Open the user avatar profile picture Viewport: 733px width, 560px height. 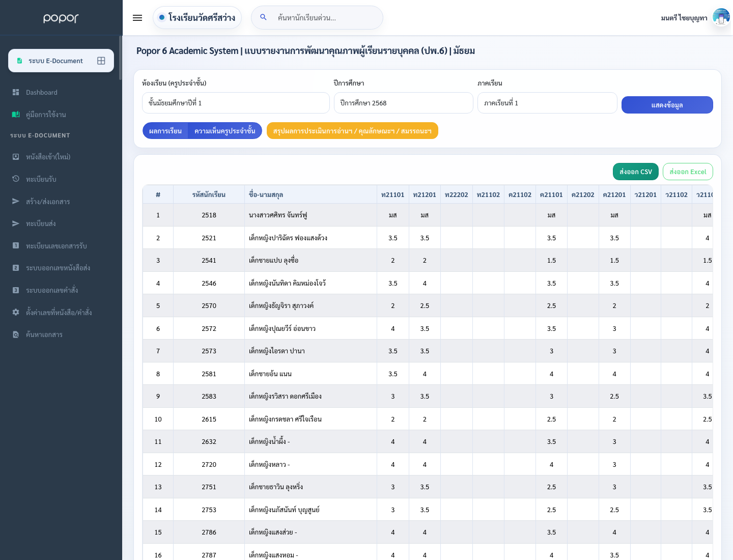coord(721,18)
